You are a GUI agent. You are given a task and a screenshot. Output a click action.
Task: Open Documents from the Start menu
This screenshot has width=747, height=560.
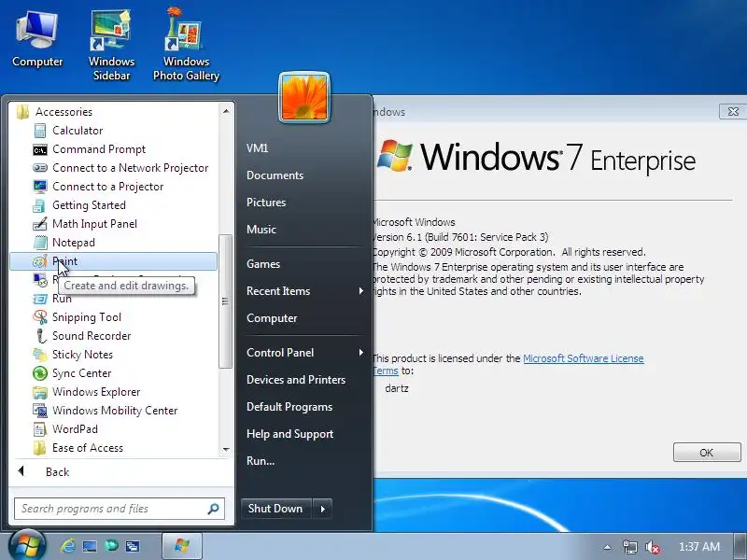click(x=275, y=175)
